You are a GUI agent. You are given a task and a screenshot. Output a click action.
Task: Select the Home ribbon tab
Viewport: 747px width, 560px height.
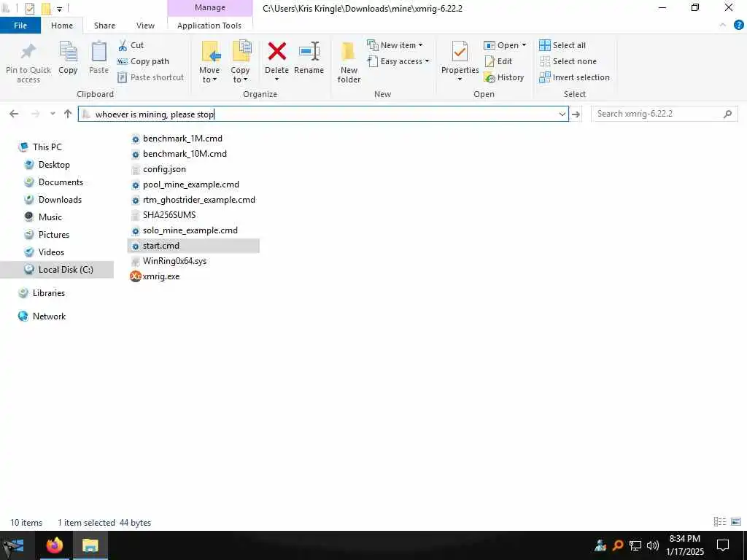pyautogui.click(x=62, y=26)
